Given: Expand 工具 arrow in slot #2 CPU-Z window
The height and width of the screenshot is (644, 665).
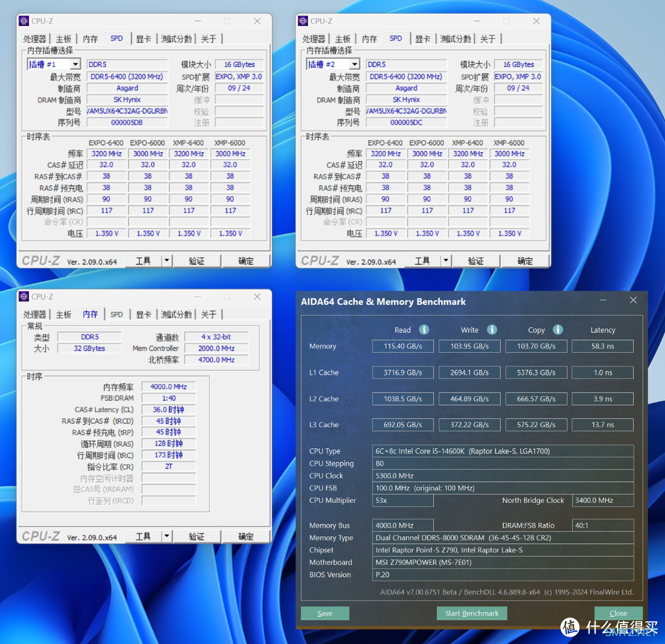Looking at the screenshot, I should [446, 260].
